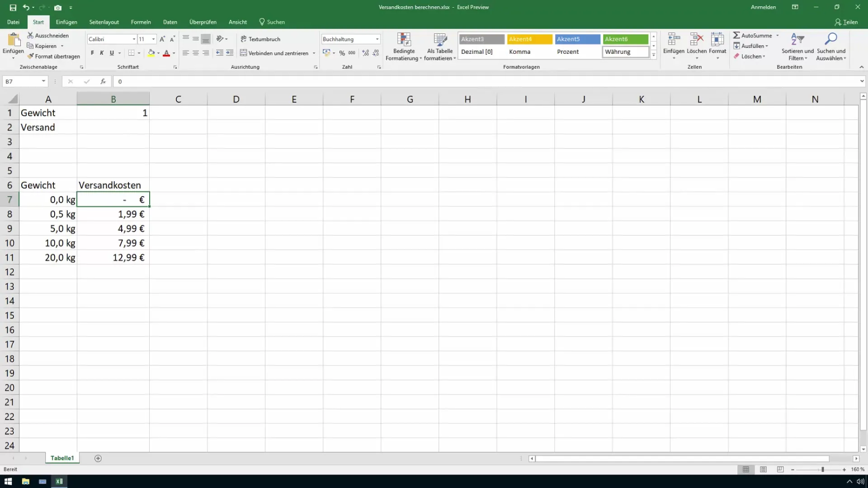
Task: Enable Textumbruch wrap text
Action: click(260, 39)
